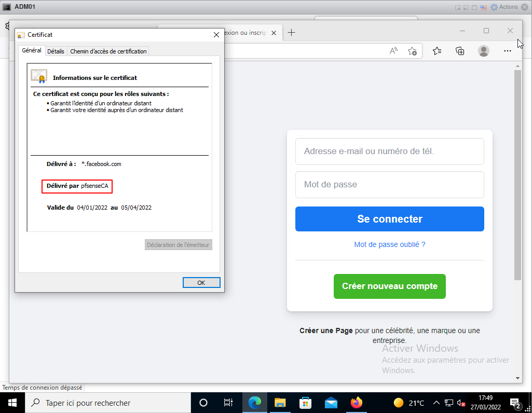Open File Explorer from the taskbar
Screen dimensions: 532x413
pos(280,403)
